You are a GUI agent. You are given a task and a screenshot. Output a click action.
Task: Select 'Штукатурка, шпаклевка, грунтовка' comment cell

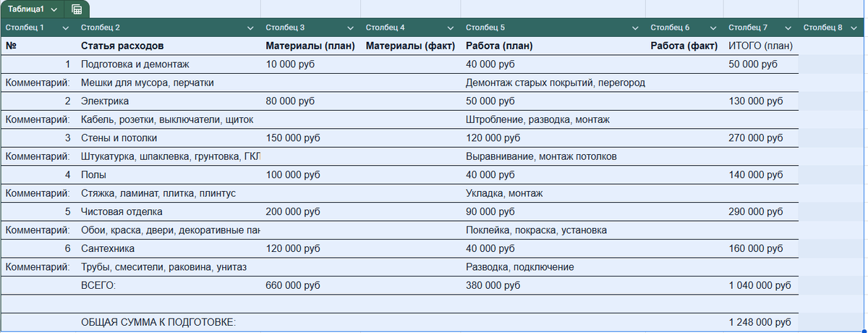[169, 156]
